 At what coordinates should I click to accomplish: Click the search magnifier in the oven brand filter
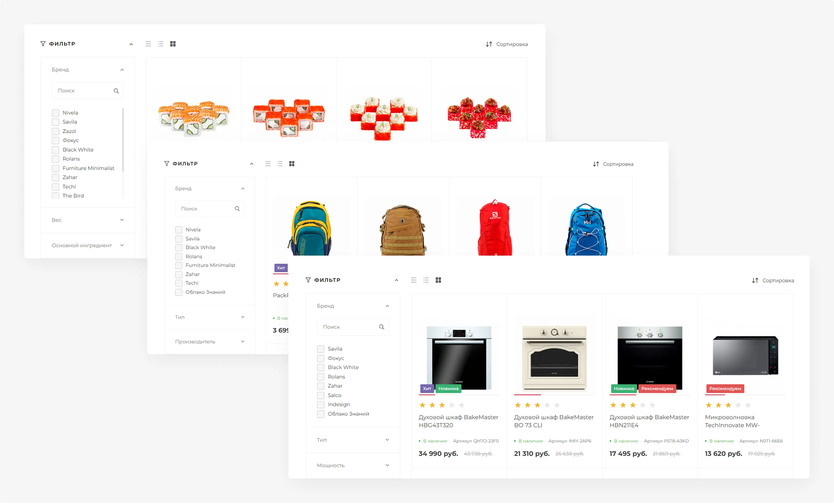click(382, 327)
